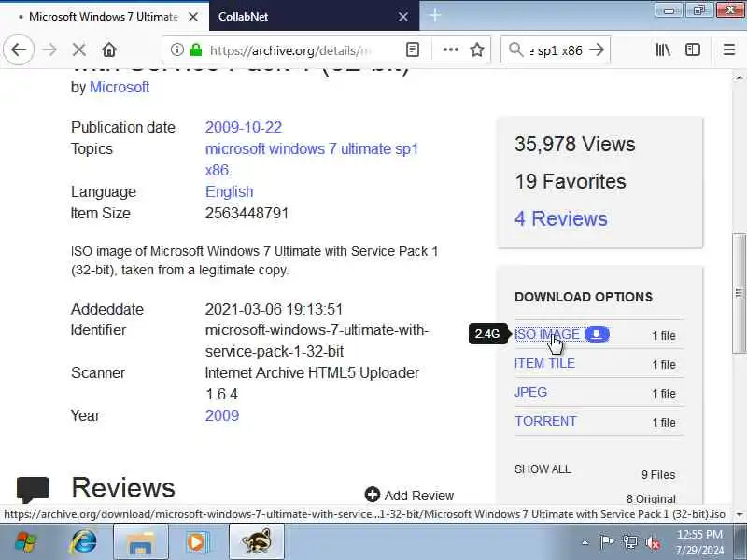The height and width of the screenshot is (560, 747).
Task: Bookmark this page with the star icon
Action: [477, 49]
